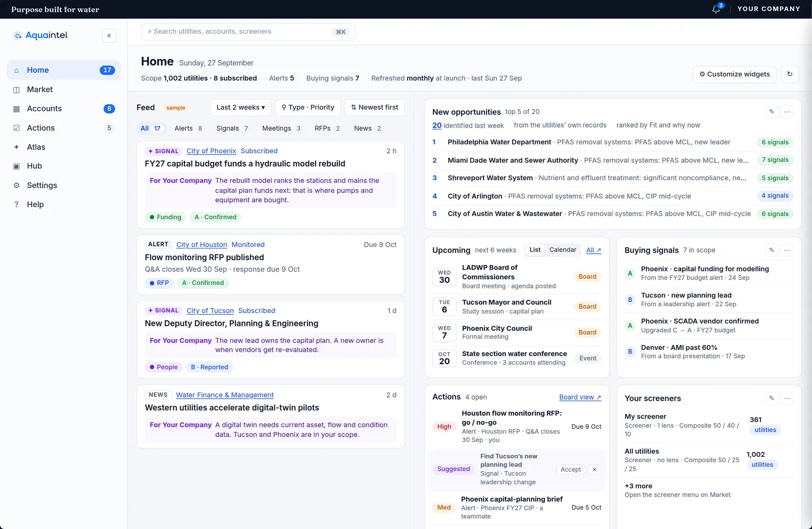Select the Alerts feed tab
The width and height of the screenshot is (812, 529).
click(188, 128)
